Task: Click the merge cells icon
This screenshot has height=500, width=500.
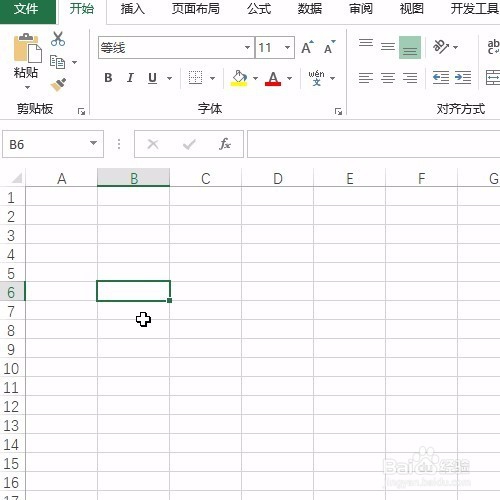Action: click(493, 78)
